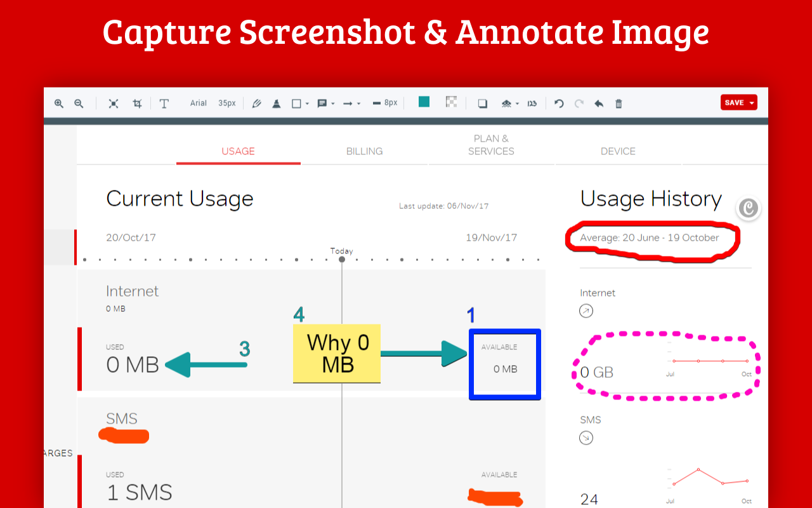
Task: Open the teal stroke color swatch
Action: point(424,102)
